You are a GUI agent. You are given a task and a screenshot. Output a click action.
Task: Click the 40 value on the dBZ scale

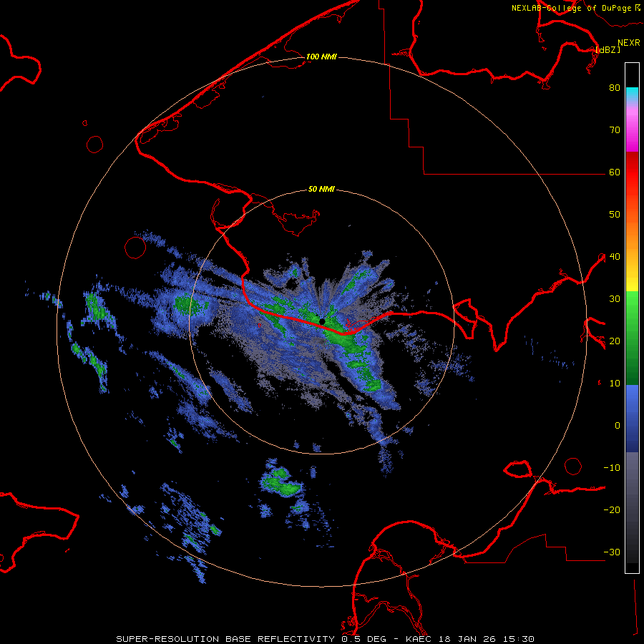pyautogui.click(x=615, y=257)
